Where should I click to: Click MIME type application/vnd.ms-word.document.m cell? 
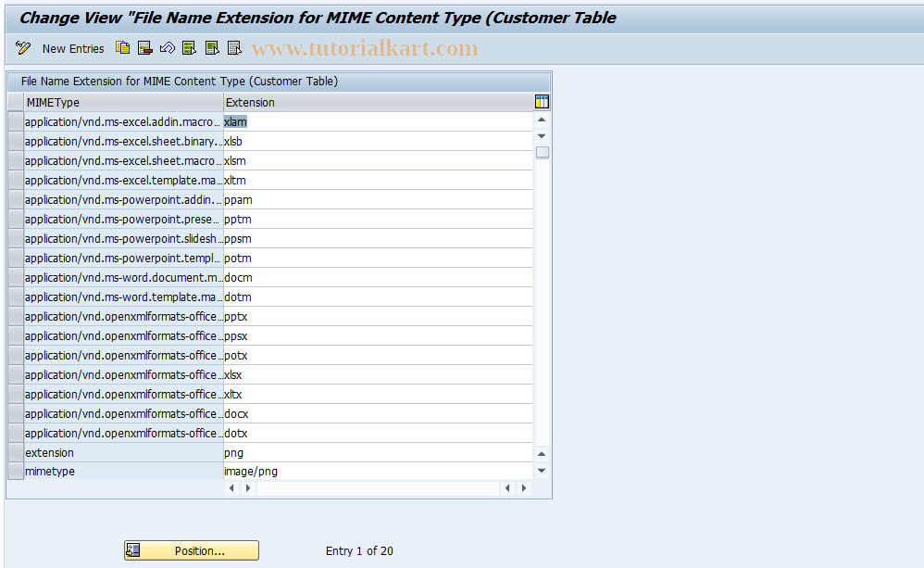123,277
